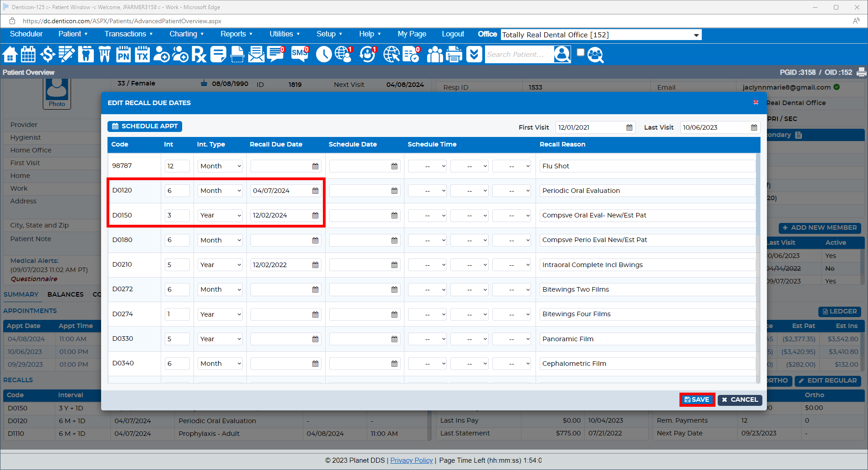Click the PN progress notes icon
The height and width of the screenshot is (470, 868).
pos(123,55)
